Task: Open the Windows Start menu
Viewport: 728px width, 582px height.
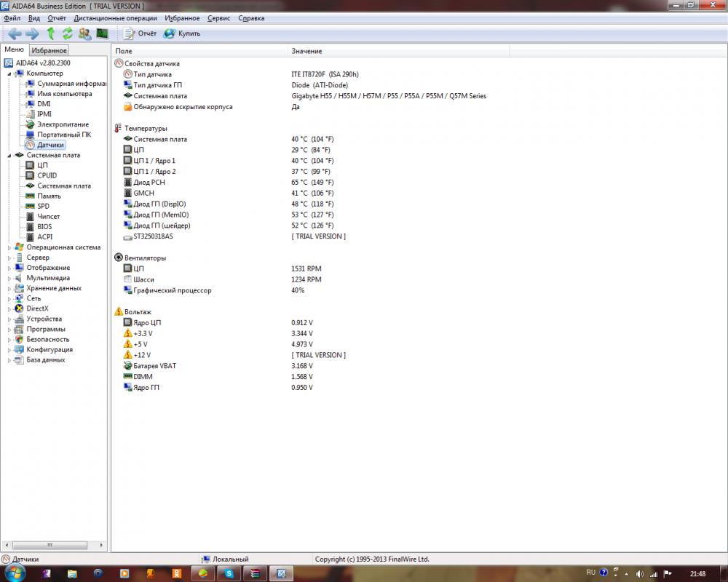Action: pyautogui.click(x=13, y=573)
